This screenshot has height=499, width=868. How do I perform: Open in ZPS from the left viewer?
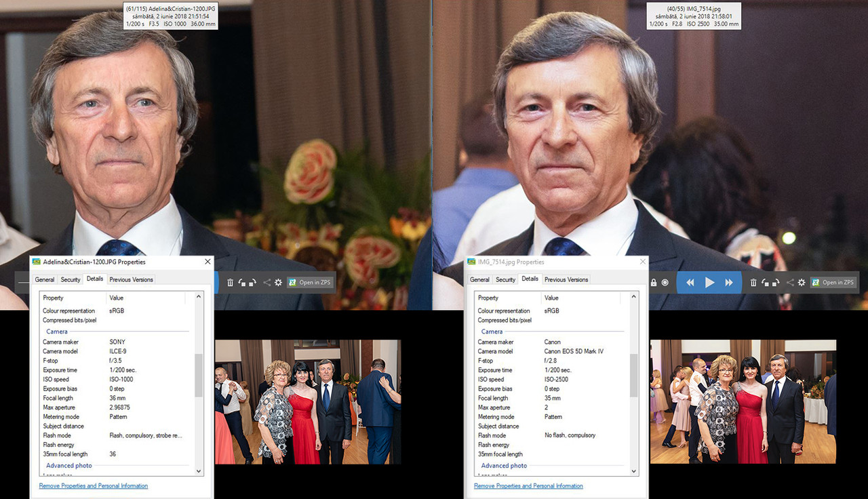310,283
